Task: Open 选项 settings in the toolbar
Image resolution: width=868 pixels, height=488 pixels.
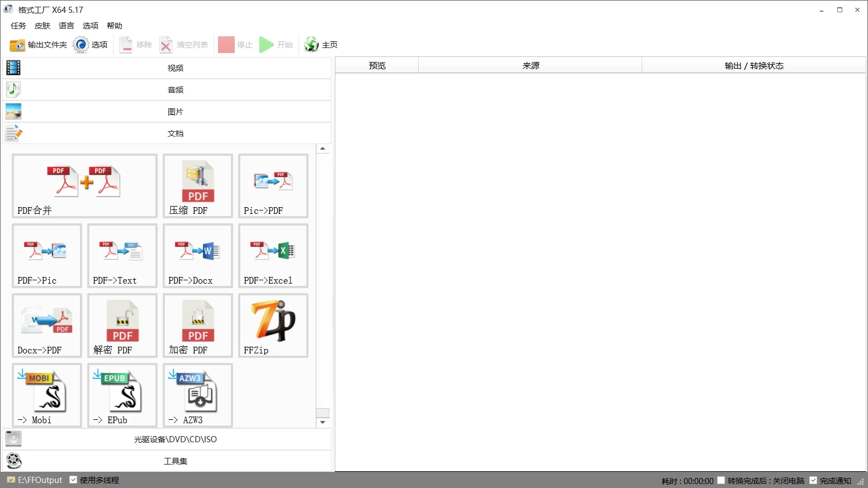Action: [91, 45]
